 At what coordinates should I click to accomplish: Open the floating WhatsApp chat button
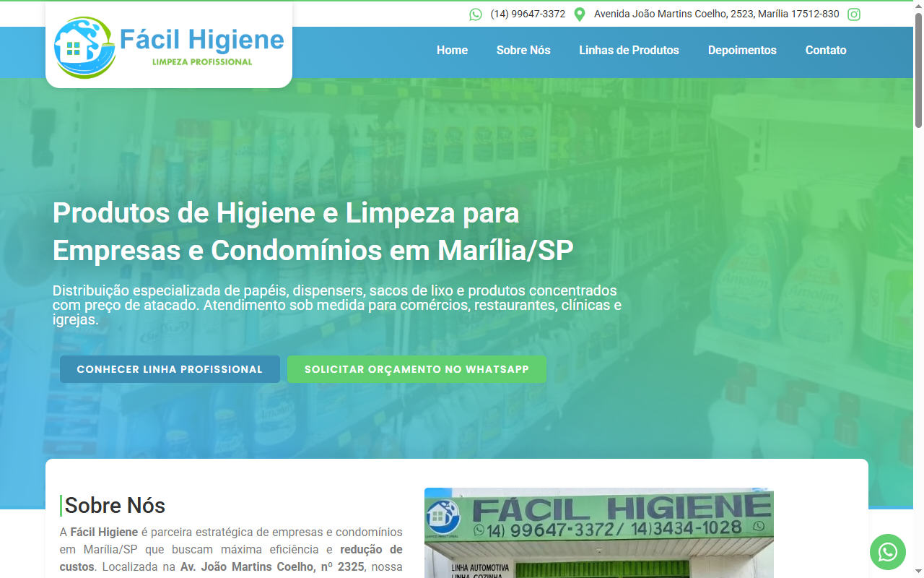[x=888, y=552]
